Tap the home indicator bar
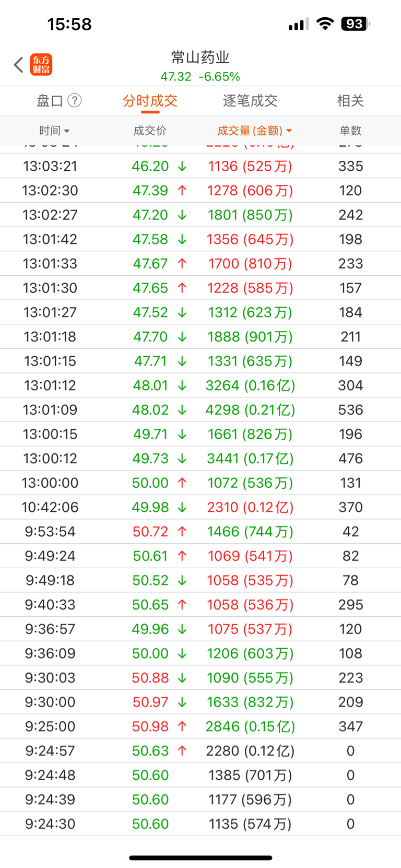401x868 pixels. coord(200,858)
